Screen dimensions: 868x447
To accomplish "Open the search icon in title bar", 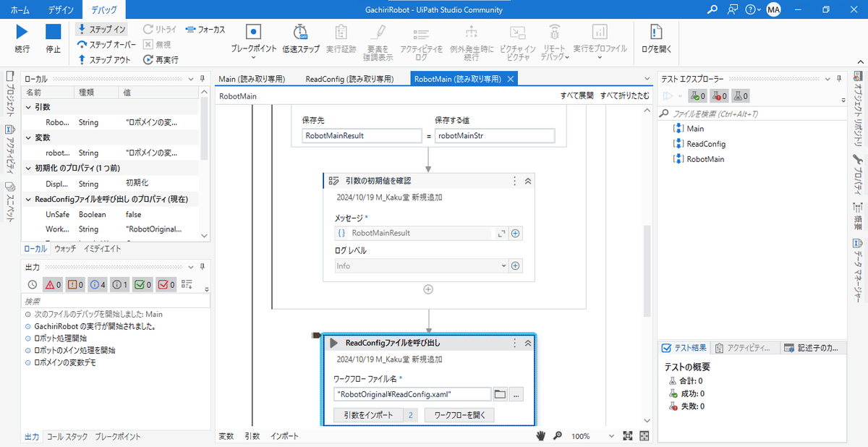I will 712,9.
